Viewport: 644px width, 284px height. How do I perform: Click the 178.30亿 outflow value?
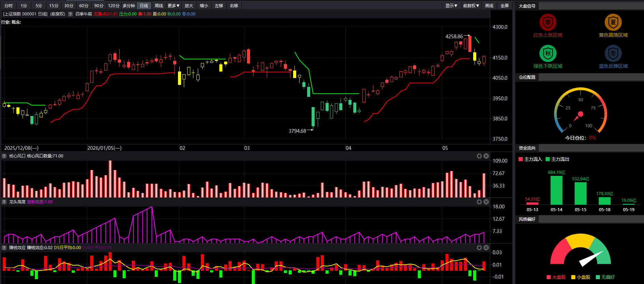(605, 194)
